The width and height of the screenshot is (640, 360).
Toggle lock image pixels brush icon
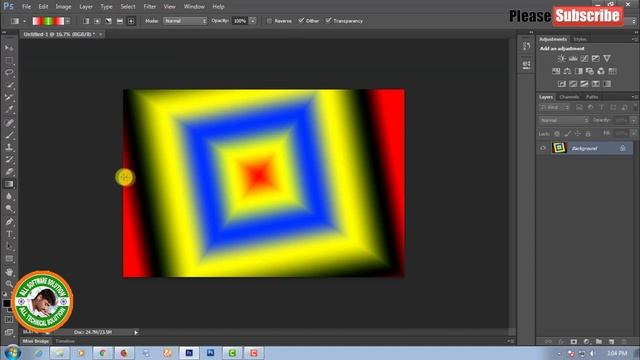(567, 134)
